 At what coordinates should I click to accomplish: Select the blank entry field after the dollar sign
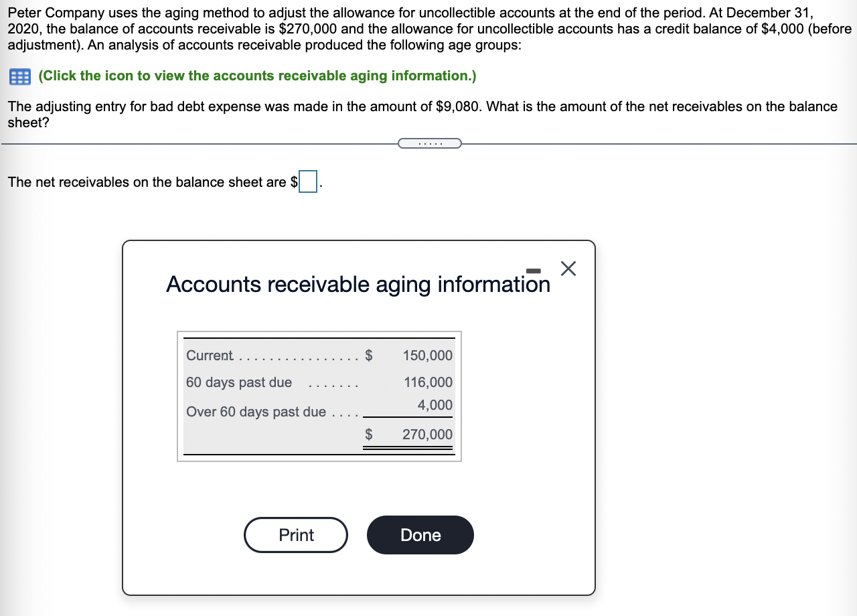click(x=307, y=181)
